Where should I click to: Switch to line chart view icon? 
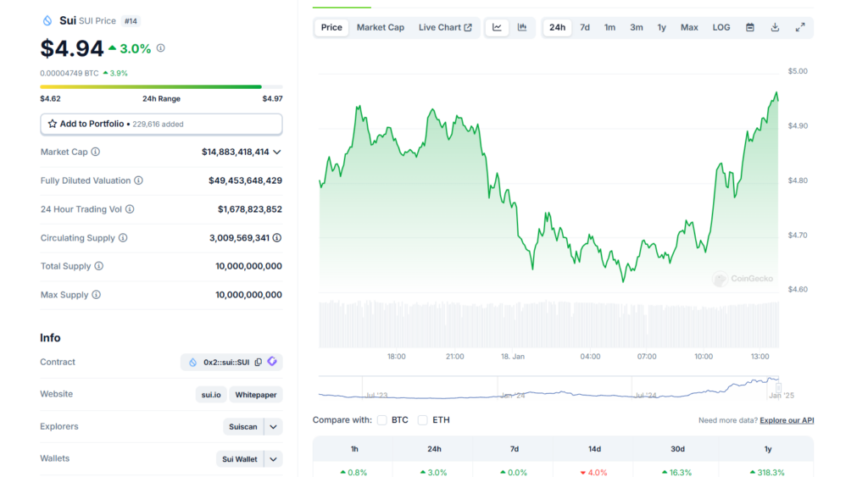[497, 28]
